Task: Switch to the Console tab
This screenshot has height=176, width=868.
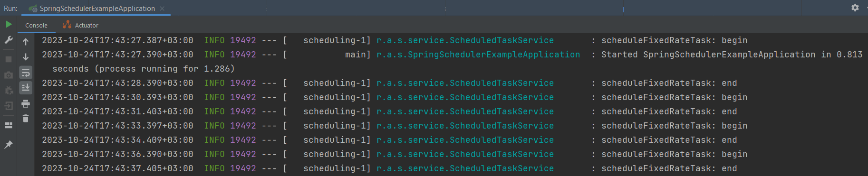Action: click(36, 25)
